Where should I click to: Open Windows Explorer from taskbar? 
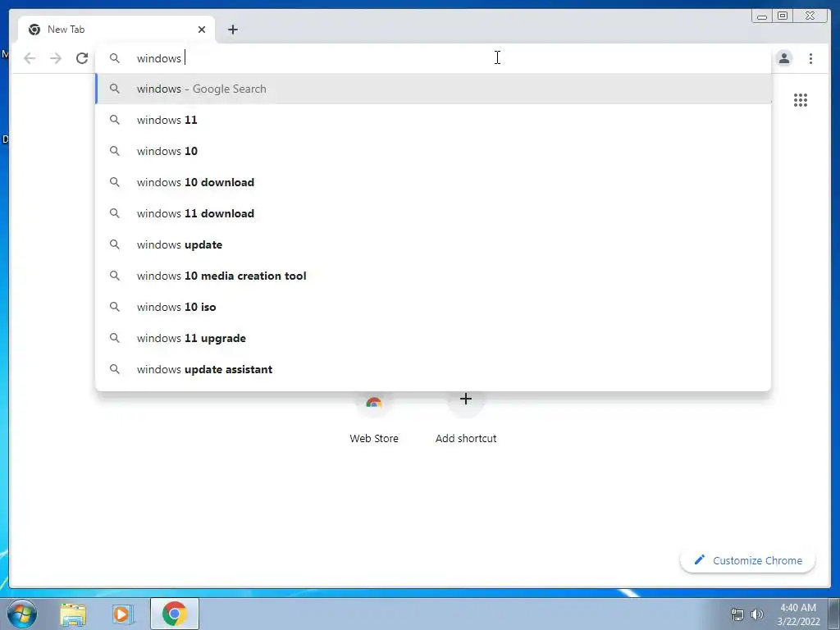point(73,614)
